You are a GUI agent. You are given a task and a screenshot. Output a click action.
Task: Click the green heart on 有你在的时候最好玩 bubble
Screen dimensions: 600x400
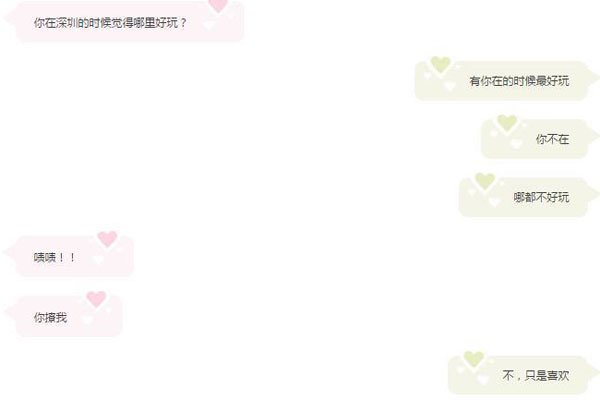coord(440,64)
